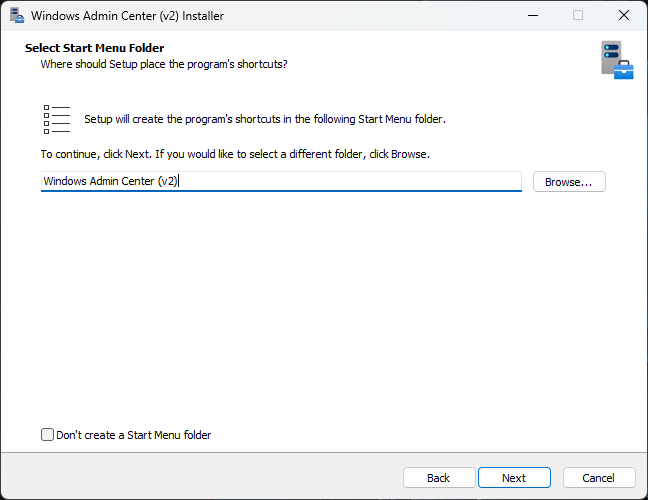Image resolution: width=648 pixels, height=500 pixels.
Task: Click the greyed-out maximize button
Action: pyautogui.click(x=578, y=16)
